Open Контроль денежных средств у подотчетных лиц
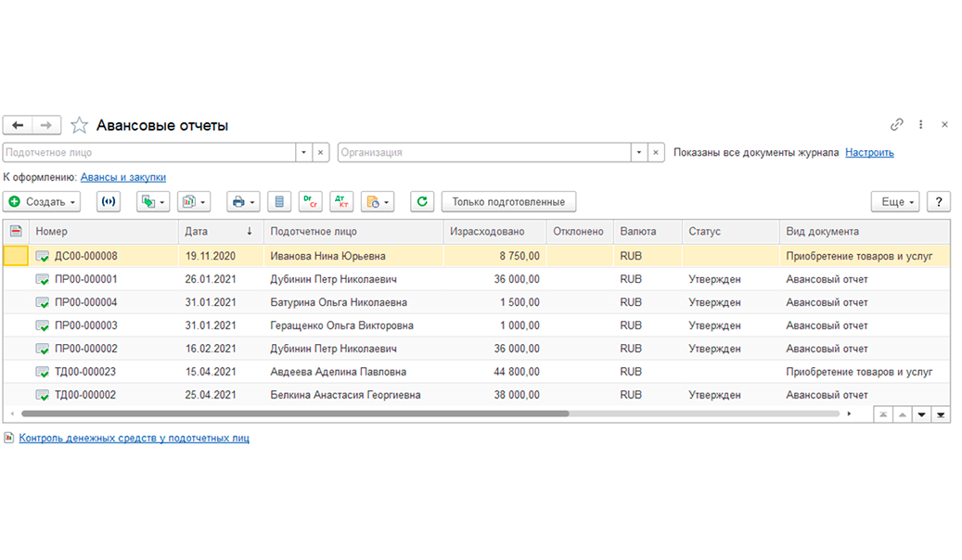Image resolution: width=962 pixels, height=560 pixels. [134, 438]
